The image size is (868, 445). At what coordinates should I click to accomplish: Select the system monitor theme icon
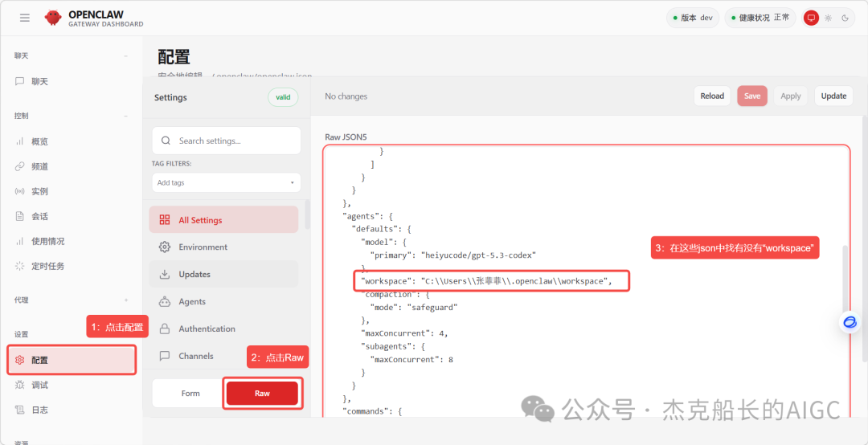pyautogui.click(x=812, y=18)
